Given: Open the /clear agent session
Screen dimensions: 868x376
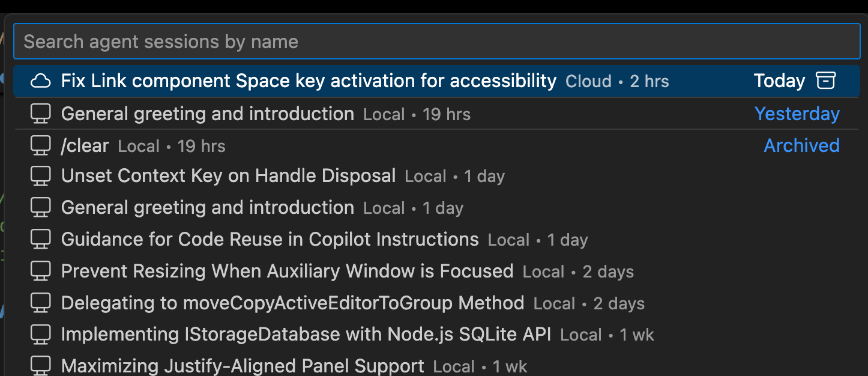Looking at the screenshot, I should click(85, 145).
